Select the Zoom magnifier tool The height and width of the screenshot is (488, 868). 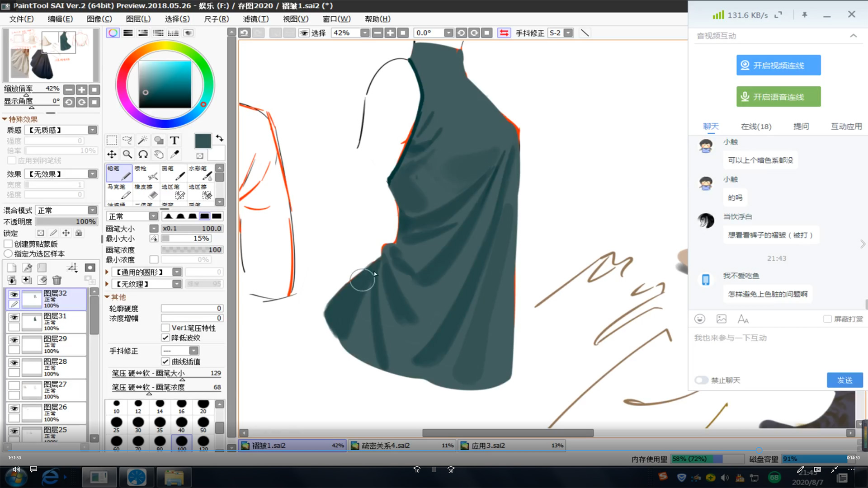click(x=127, y=155)
